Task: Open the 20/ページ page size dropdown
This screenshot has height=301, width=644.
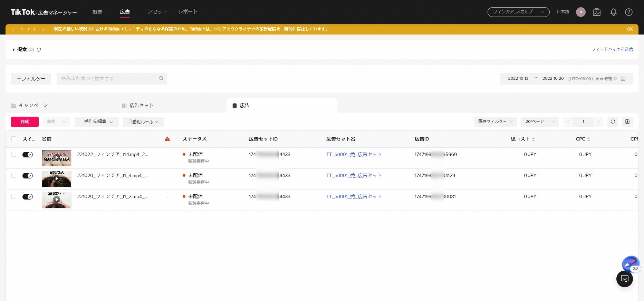Action: 539,122
